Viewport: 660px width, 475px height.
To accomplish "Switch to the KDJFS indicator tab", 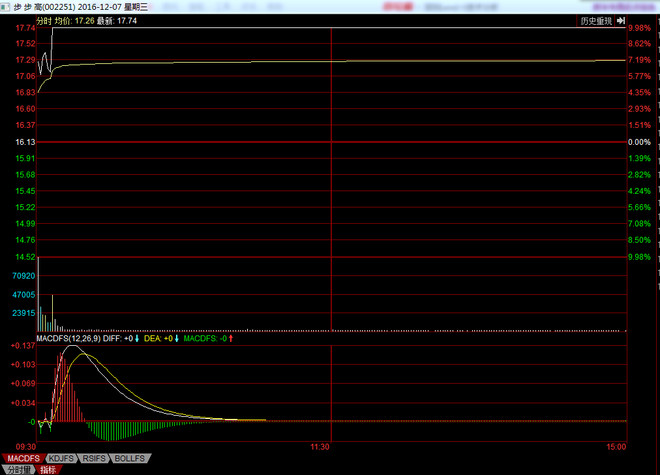I will tap(63, 458).
